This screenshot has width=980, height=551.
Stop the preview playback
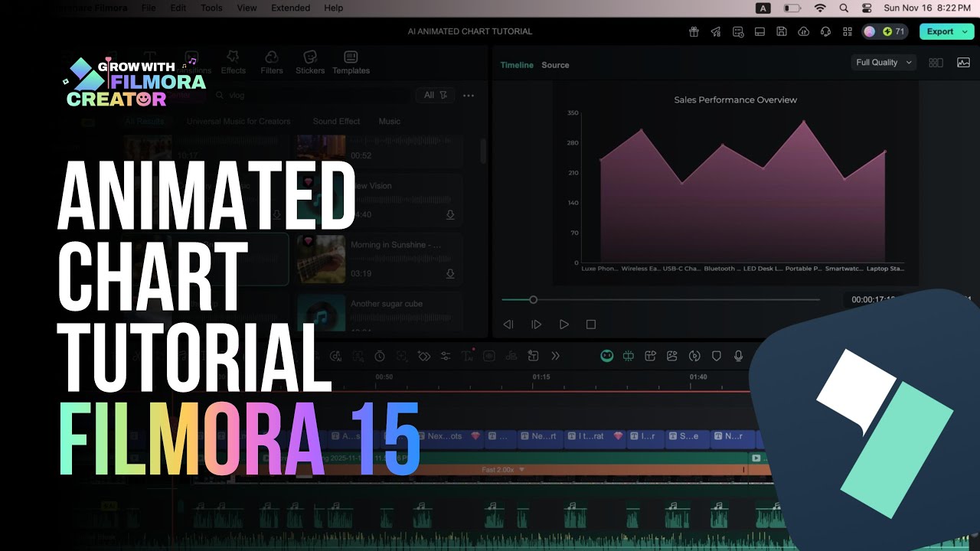tap(591, 324)
